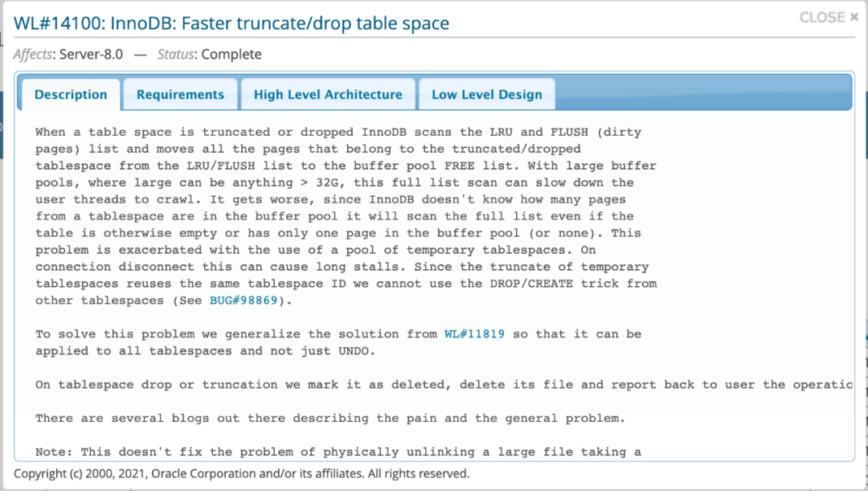
Task: Open the High Level Architecture tab
Action: pyautogui.click(x=328, y=95)
